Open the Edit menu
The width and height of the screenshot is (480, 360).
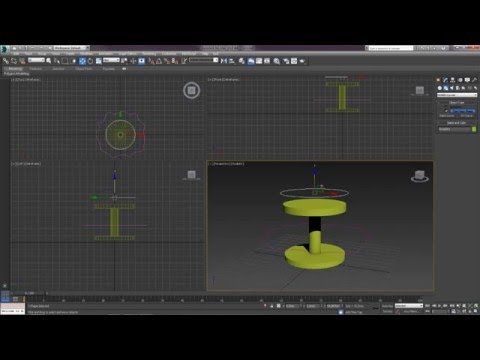(x=16, y=53)
